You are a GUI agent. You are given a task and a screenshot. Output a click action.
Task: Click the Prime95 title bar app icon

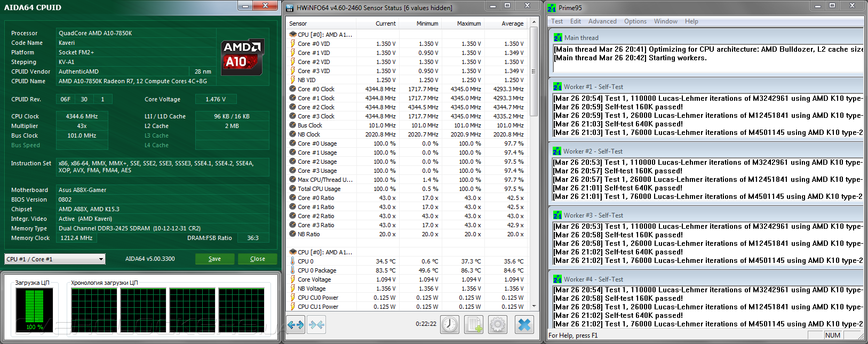coord(552,7)
